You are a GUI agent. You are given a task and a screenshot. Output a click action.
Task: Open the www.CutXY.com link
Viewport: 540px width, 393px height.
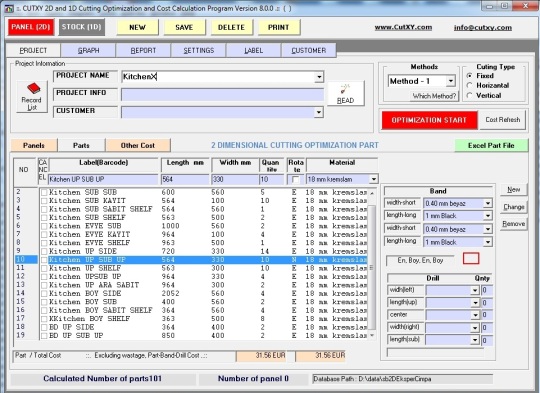pyautogui.click(x=403, y=27)
